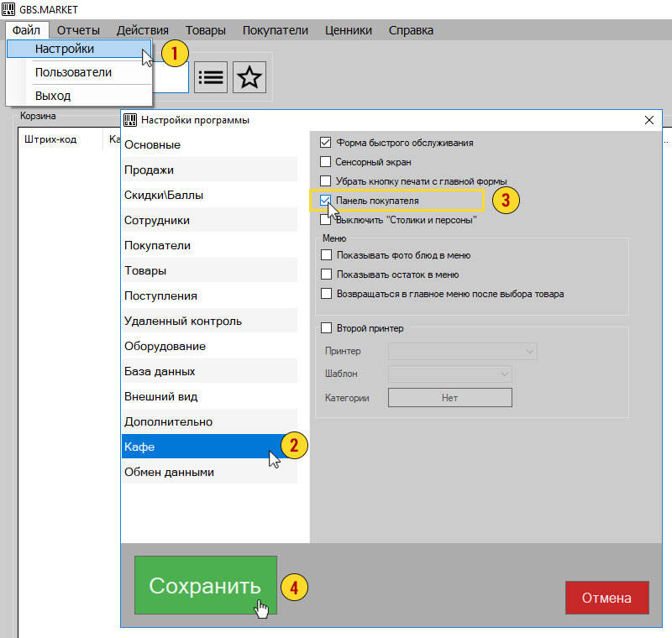The image size is (672, 638).
Task: Open the Справка menu
Action: tap(411, 30)
